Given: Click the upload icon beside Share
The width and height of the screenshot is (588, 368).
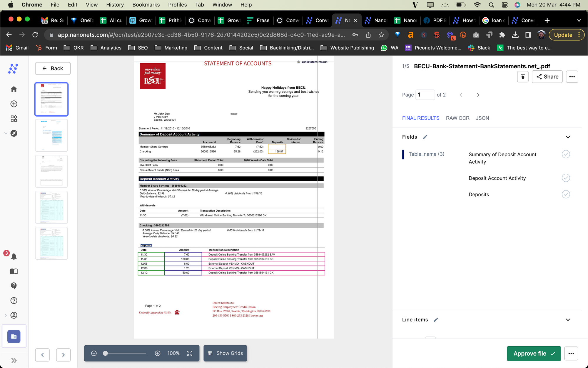Looking at the screenshot, I should [x=523, y=77].
